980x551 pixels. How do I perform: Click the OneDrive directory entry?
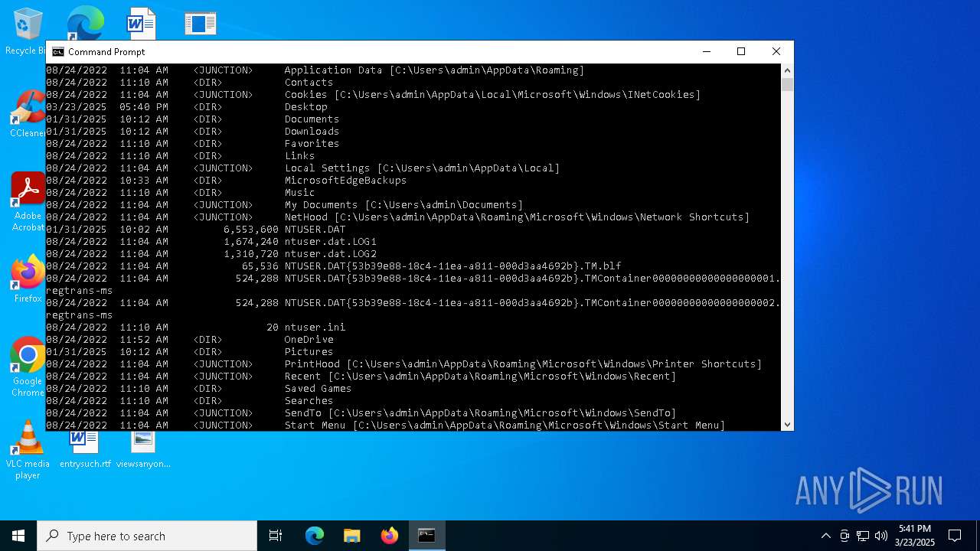pyautogui.click(x=190, y=339)
